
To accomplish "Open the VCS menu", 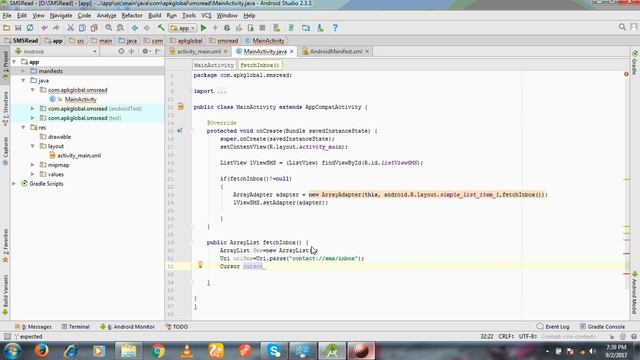I will [206, 16].
